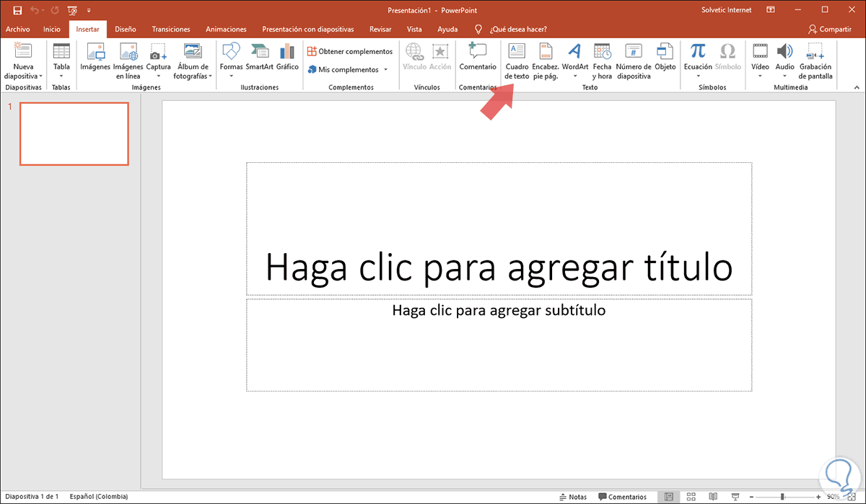Click the zoom slider in the status bar
Image resolution: width=866 pixels, height=504 pixels.
pyautogui.click(x=782, y=497)
